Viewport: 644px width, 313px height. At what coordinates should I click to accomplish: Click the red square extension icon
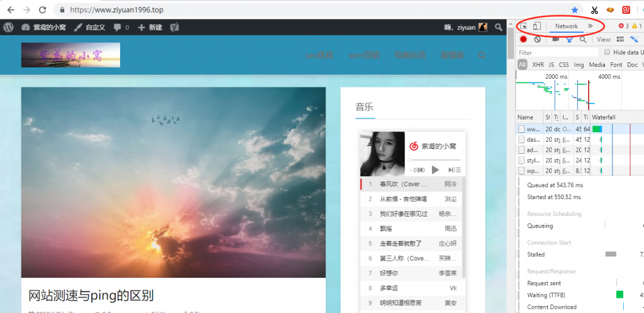[x=626, y=10]
